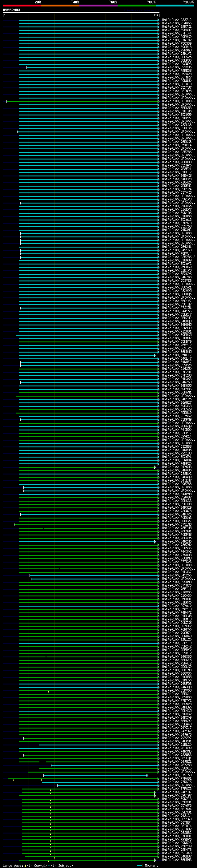Click the purple ~60% identity legend segment
The height and width of the screenshot is (868, 197).
click(x=99, y=6)
